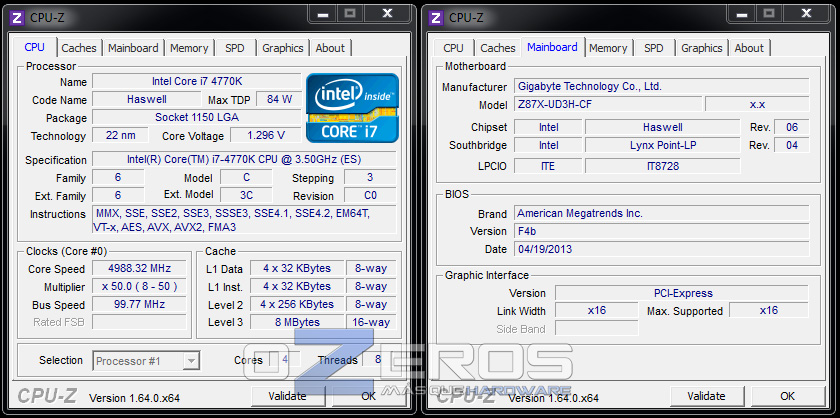840x418 pixels.
Task: Open the Memory tab in the left window
Action: click(x=189, y=48)
